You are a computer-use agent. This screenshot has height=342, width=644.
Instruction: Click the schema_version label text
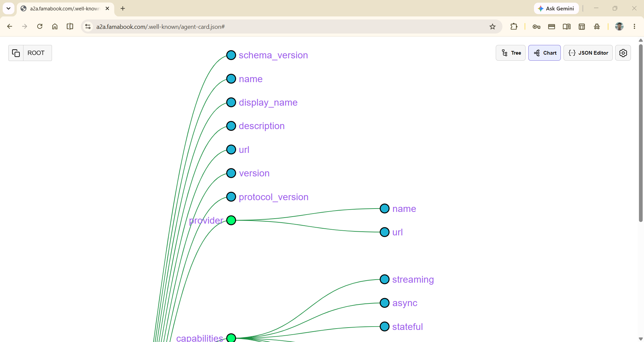point(273,55)
